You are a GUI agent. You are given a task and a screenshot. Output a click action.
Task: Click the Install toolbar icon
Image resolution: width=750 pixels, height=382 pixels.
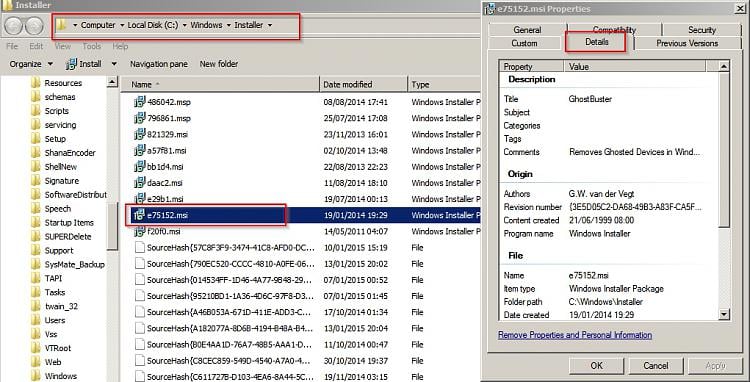coord(71,64)
